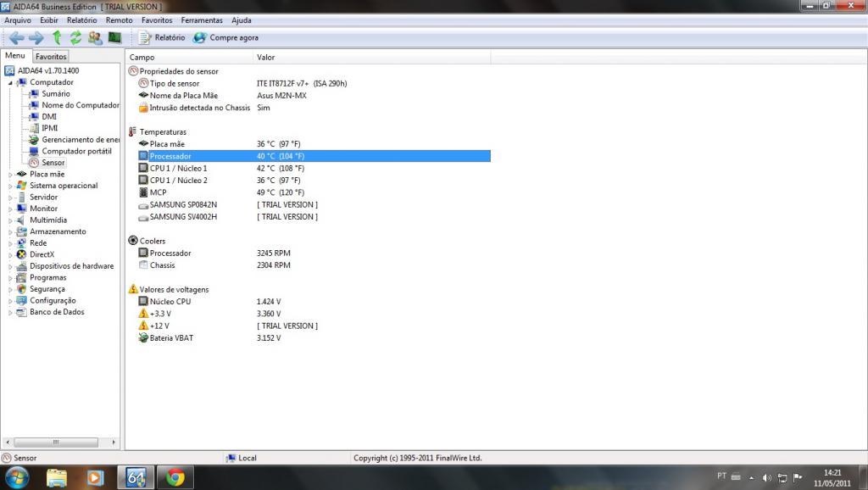This screenshot has height=490, width=868.
Task: Click the Relatório report toolbar button
Action: [162, 37]
